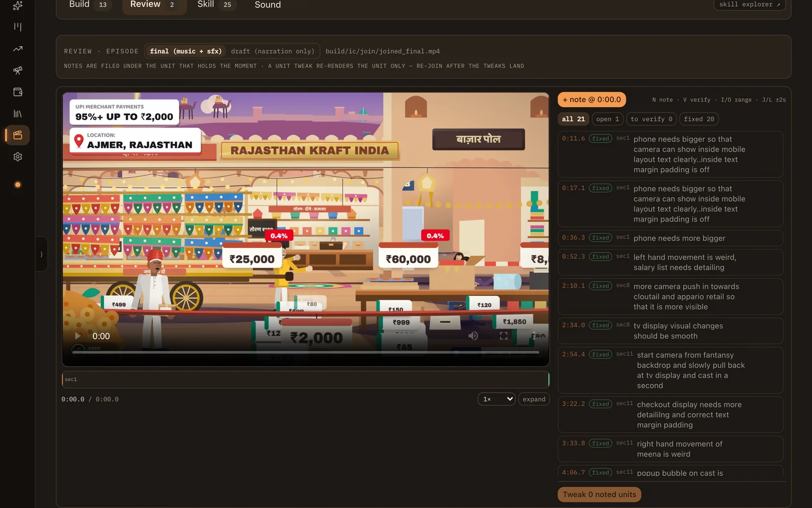
Task: Switch to the Review tab
Action: coord(154,5)
